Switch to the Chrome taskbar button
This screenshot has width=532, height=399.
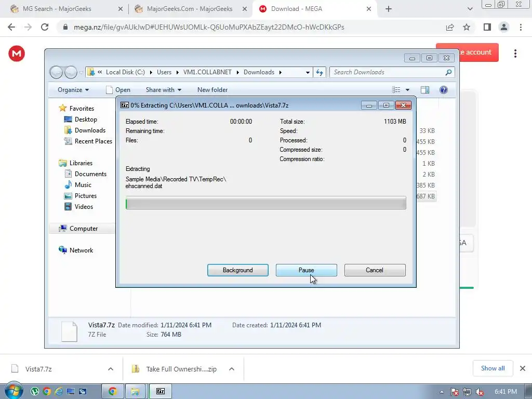point(113,391)
